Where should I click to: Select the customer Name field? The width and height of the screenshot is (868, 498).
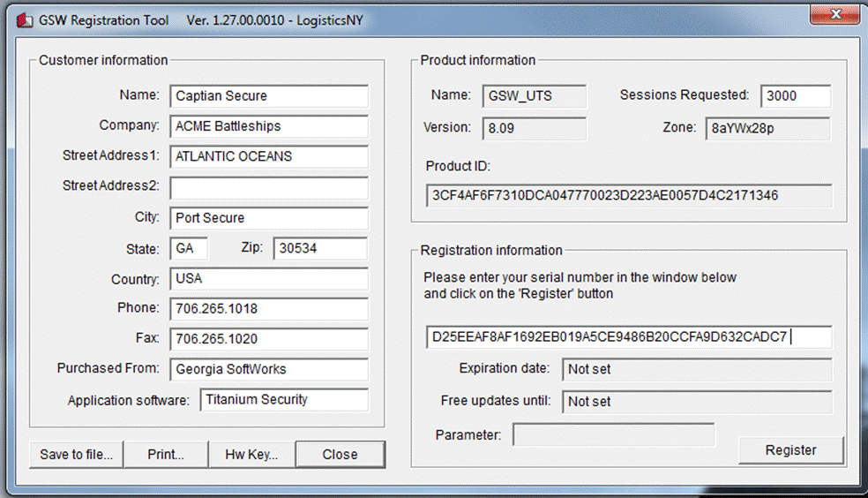269,96
